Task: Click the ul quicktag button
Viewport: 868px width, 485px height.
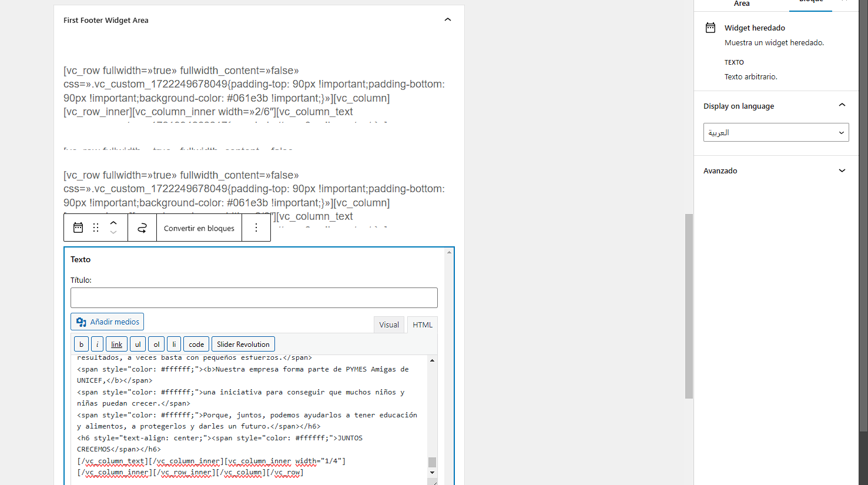Action: (138, 344)
